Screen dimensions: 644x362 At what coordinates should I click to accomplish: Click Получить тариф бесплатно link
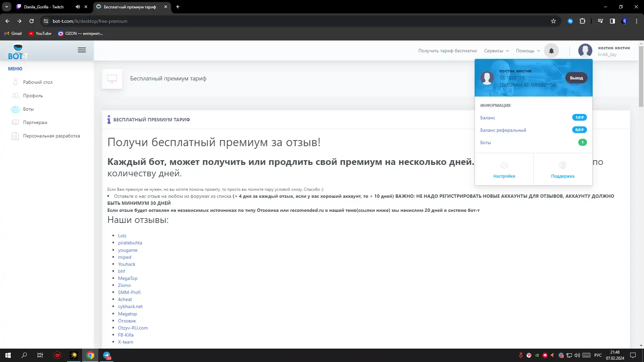coord(447,51)
